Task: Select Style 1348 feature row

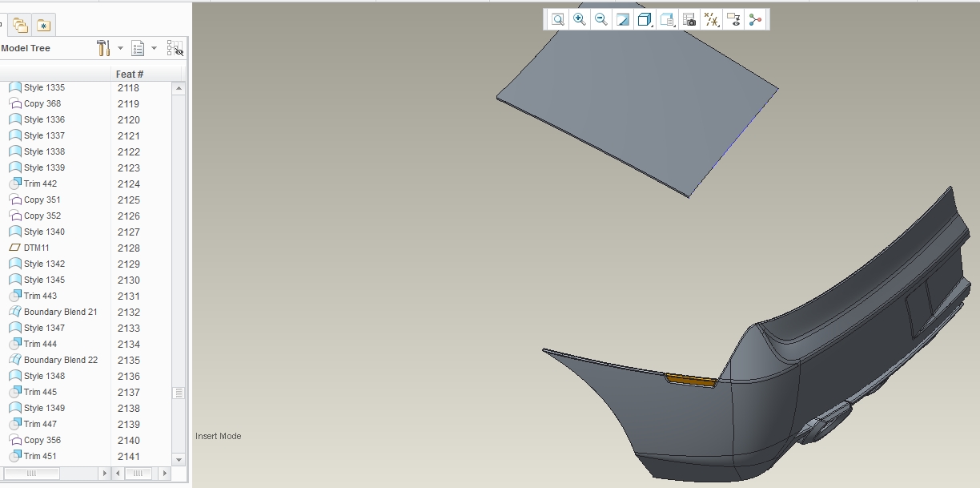Action: click(x=44, y=376)
